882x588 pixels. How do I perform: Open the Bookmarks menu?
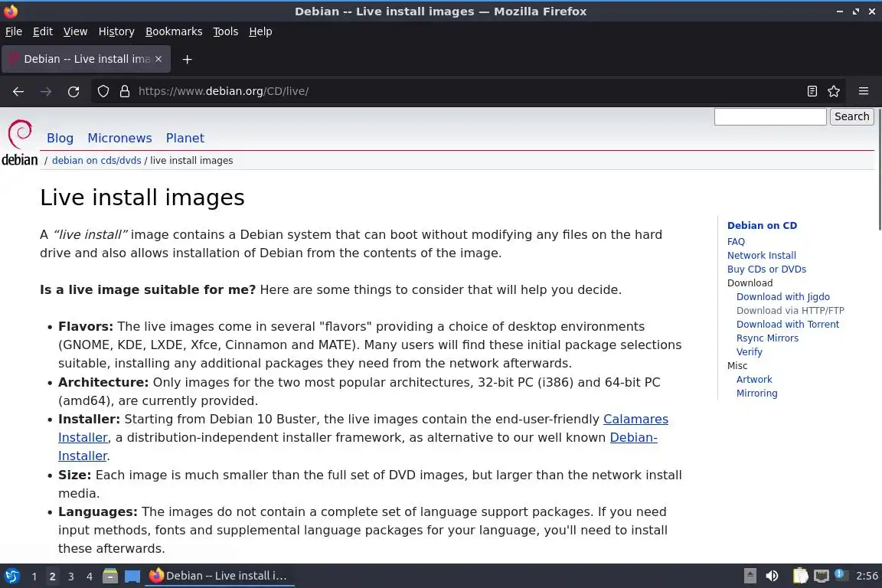point(174,31)
